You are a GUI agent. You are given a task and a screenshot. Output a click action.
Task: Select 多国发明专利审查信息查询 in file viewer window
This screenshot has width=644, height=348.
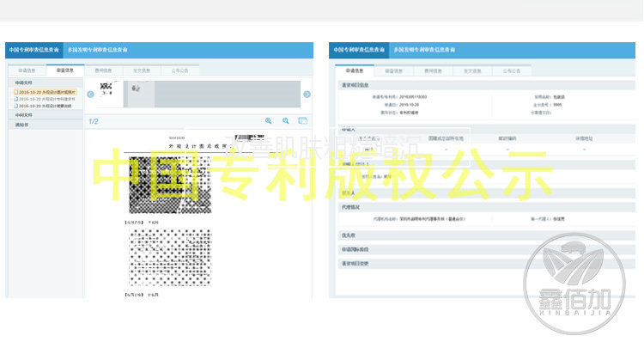(98, 50)
